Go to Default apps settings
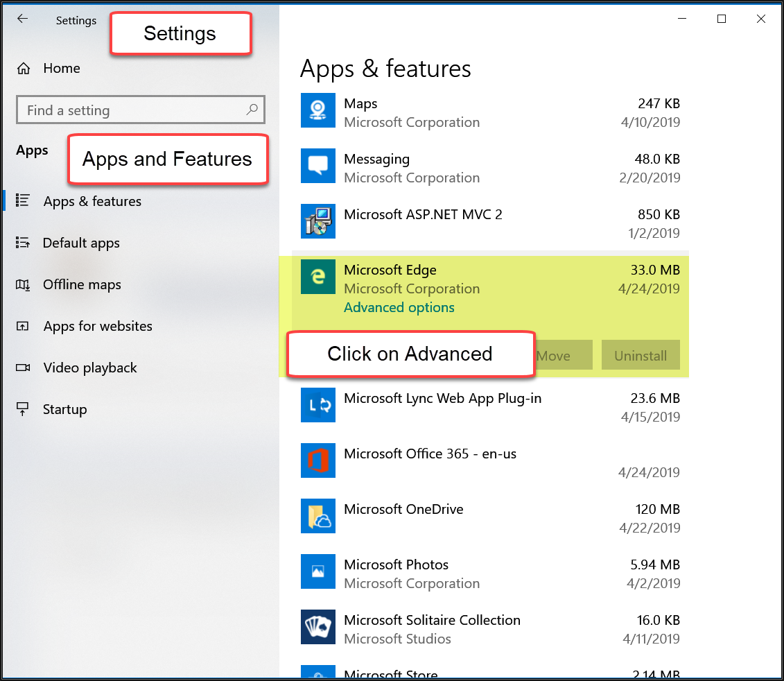Screen dimensions: 784x681 pos(81,243)
